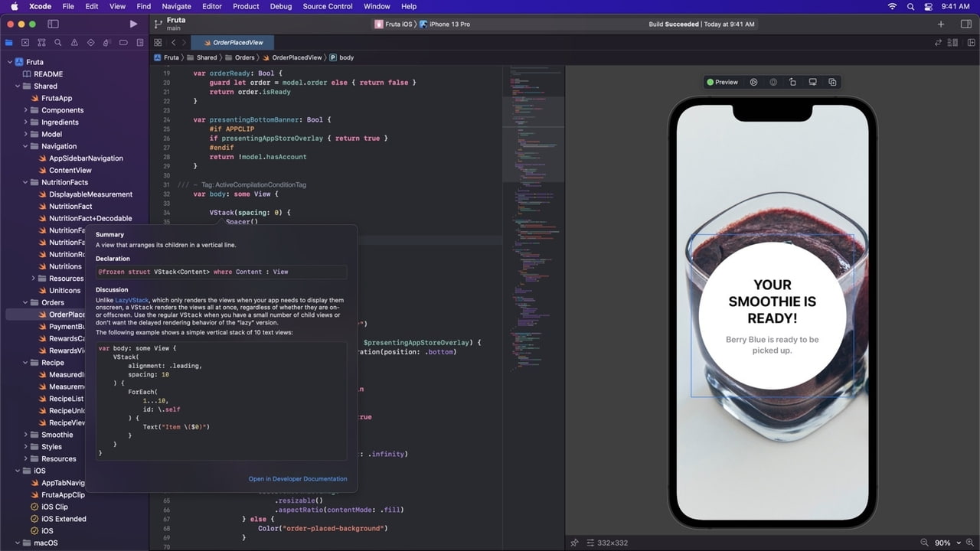Click Open in Developer Documentation link
This screenshot has height=551, width=980.
297,479
